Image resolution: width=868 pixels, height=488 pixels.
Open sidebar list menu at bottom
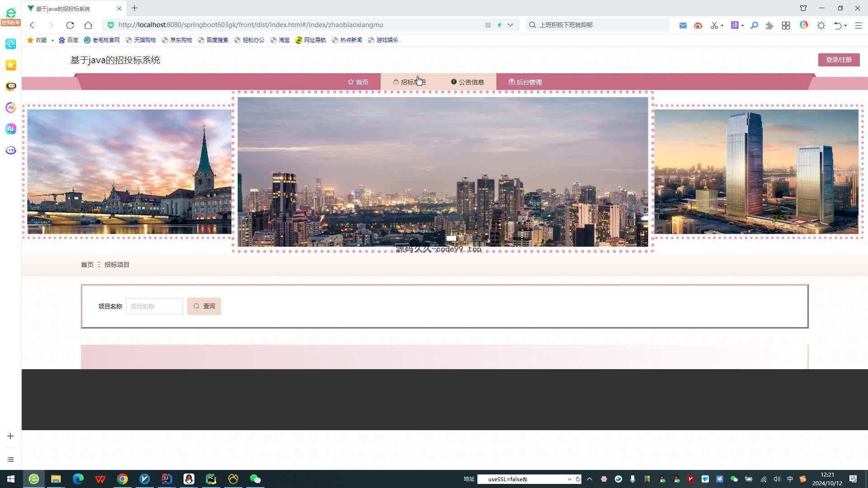click(x=10, y=460)
